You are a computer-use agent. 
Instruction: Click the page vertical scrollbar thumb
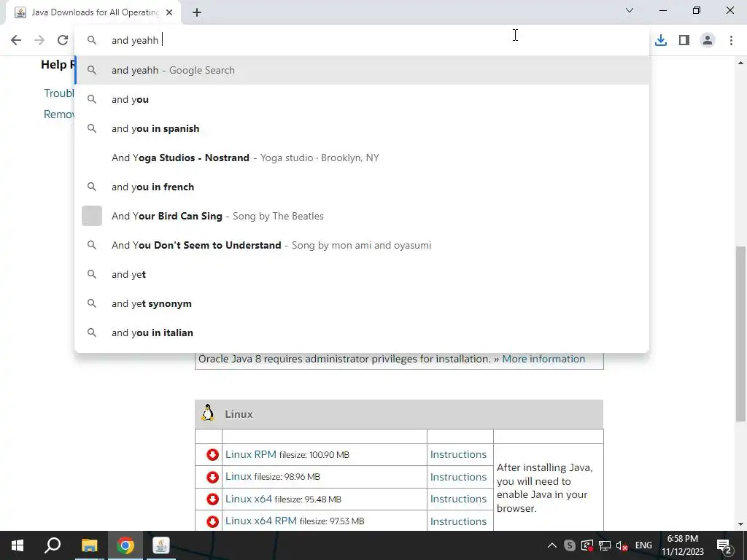(x=740, y=333)
